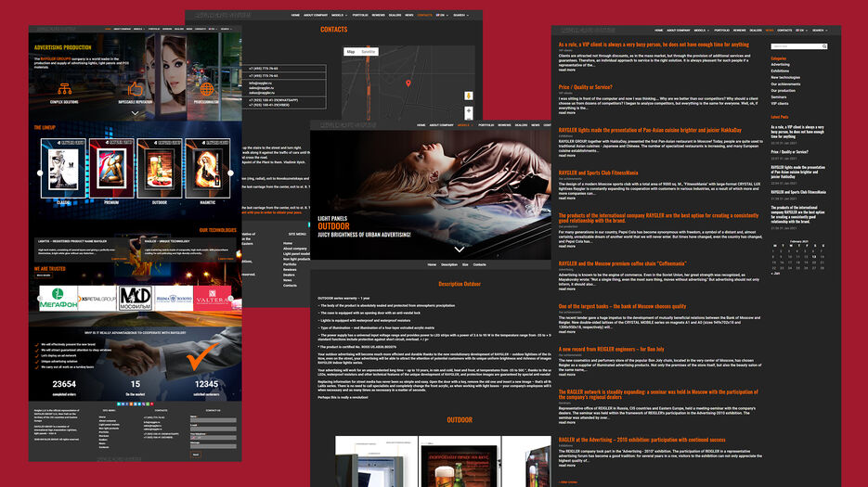Click the Contacts anchor link under Outdoor hero

479,264
